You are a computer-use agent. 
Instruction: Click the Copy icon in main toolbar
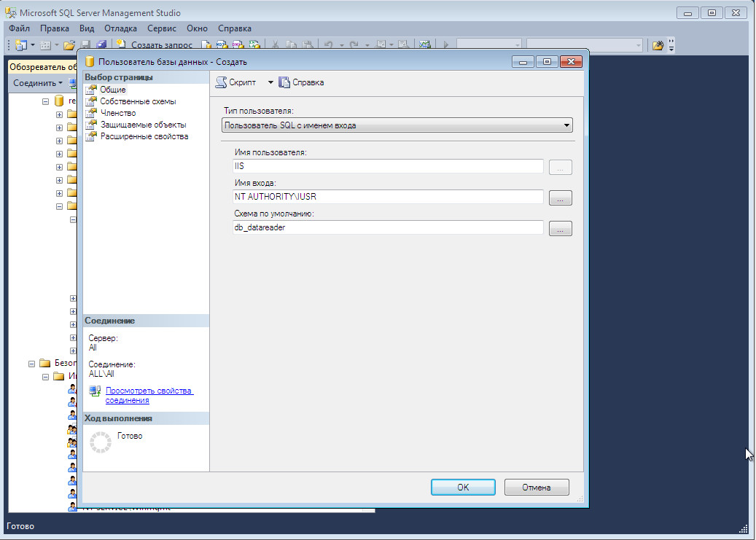[x=291, y=45]
